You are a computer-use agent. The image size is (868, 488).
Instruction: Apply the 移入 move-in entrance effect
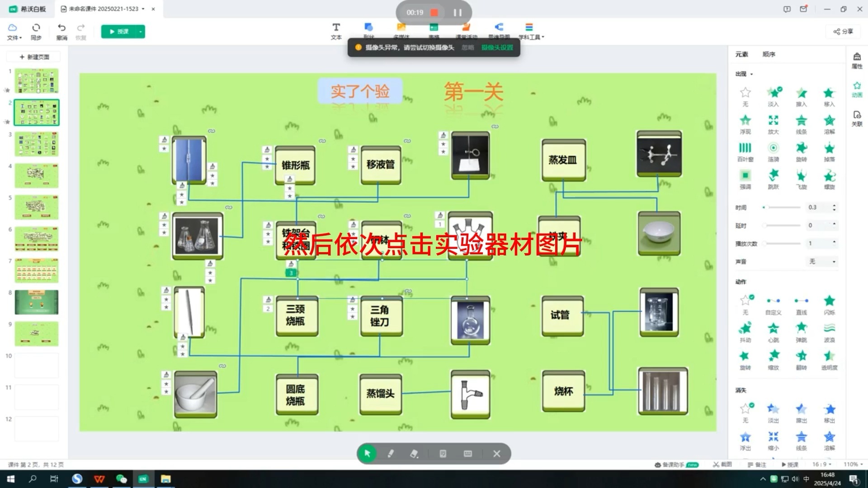click(829, 96)
